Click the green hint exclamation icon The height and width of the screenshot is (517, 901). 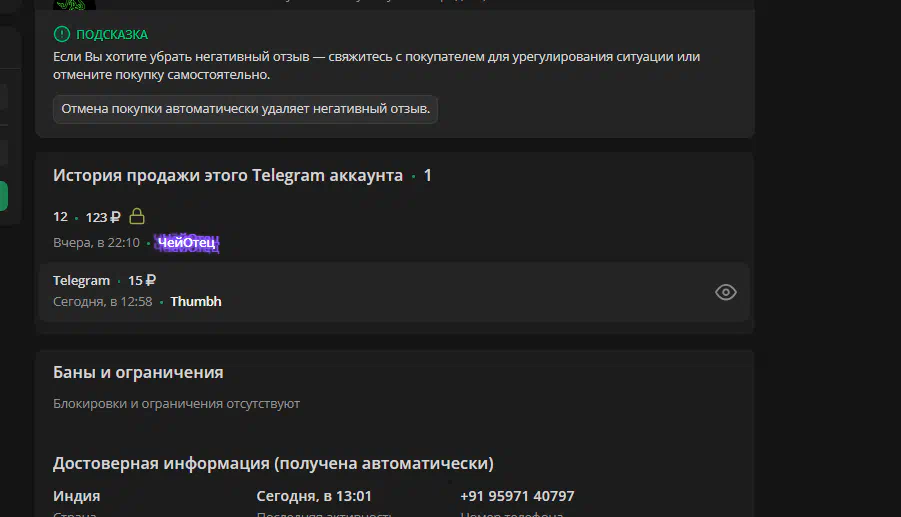[x=61, y=34]
